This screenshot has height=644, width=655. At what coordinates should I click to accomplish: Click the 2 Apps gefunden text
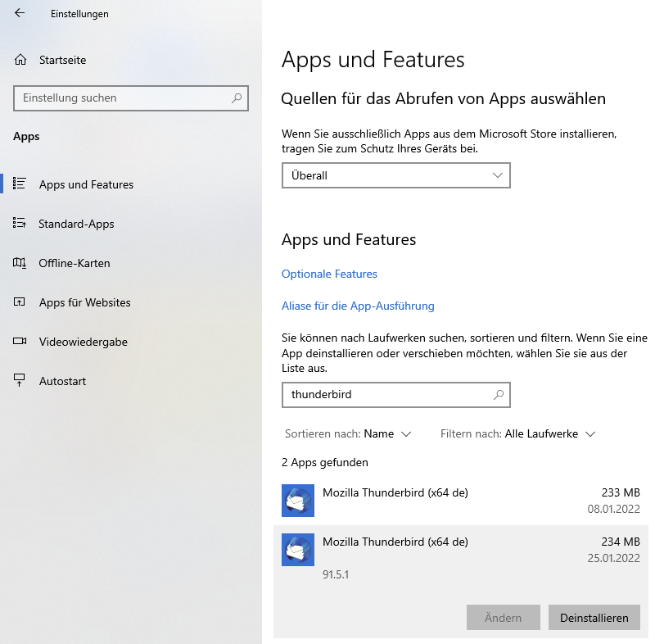click(x=324, y=462)
